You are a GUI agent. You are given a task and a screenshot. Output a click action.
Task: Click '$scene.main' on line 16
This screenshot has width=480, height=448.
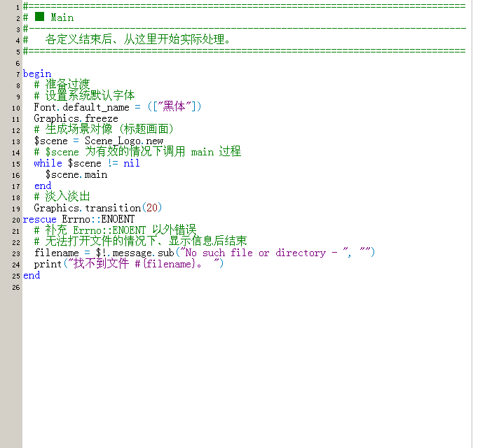(x=76, y=174)
